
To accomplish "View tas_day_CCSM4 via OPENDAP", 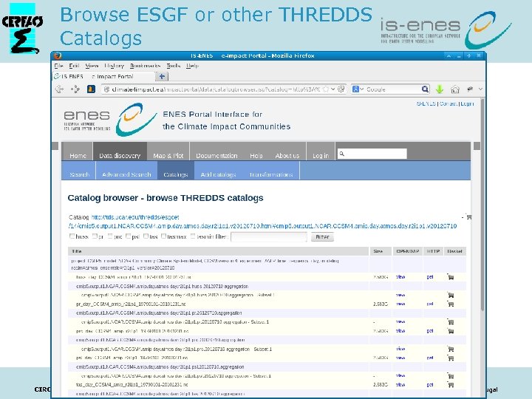I will tap(400, 385).
